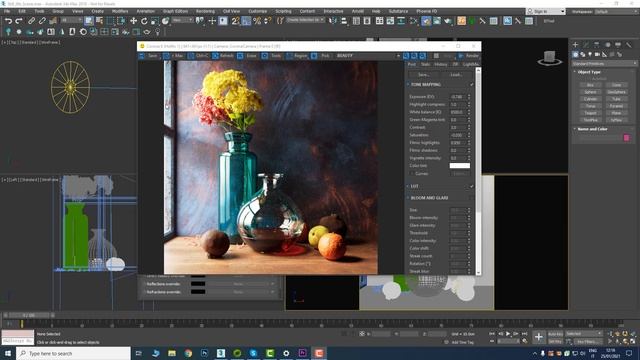The height and width of the screenshot is (360, 640).
Task: Click the Save... button in Post tab
Action: [x=424, y=75]
